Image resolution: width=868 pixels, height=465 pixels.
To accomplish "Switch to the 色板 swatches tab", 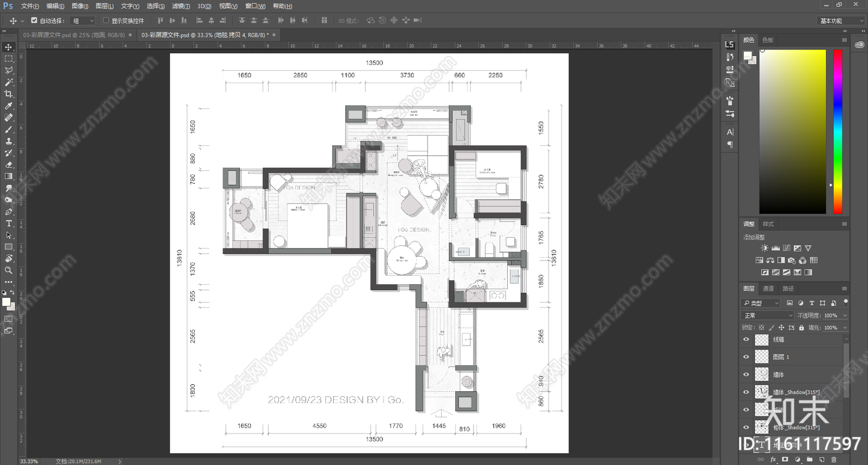I will (x=768, y=40).
